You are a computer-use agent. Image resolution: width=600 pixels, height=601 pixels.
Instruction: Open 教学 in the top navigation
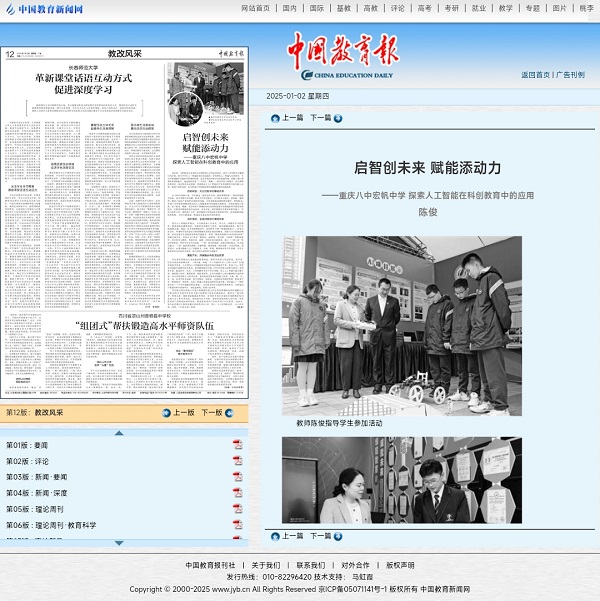505,8
